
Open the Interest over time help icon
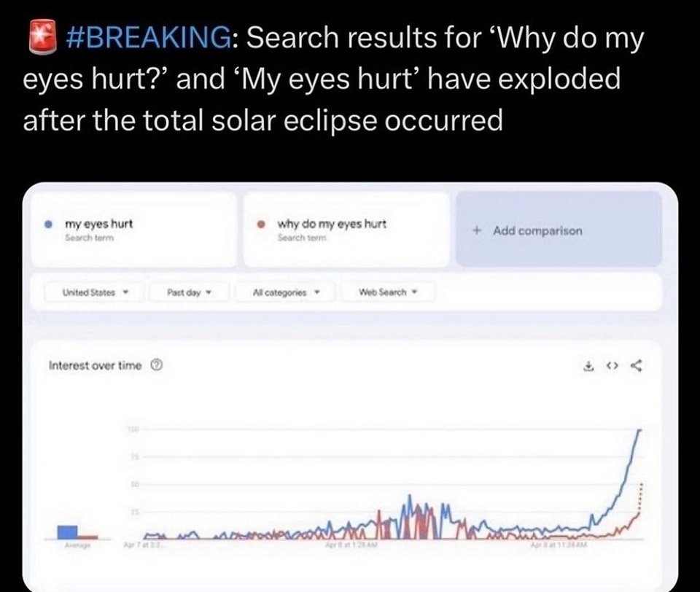click(x=156, y=366)
